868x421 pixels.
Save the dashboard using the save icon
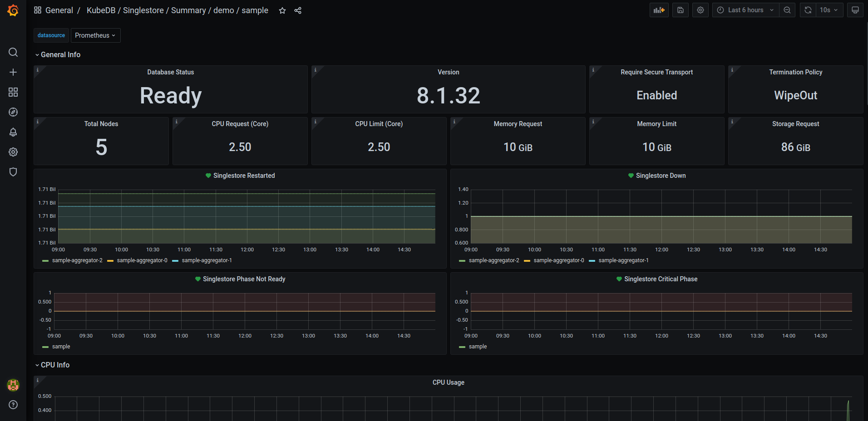pyautogui.click(x=680, y=10)
